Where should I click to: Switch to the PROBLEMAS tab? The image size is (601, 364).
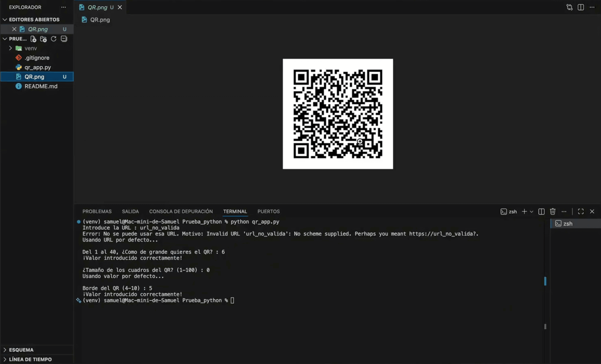(x=97, y=212)
